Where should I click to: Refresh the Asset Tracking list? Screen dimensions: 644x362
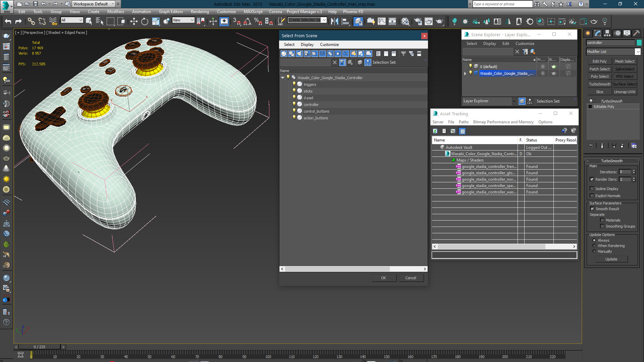435,131
